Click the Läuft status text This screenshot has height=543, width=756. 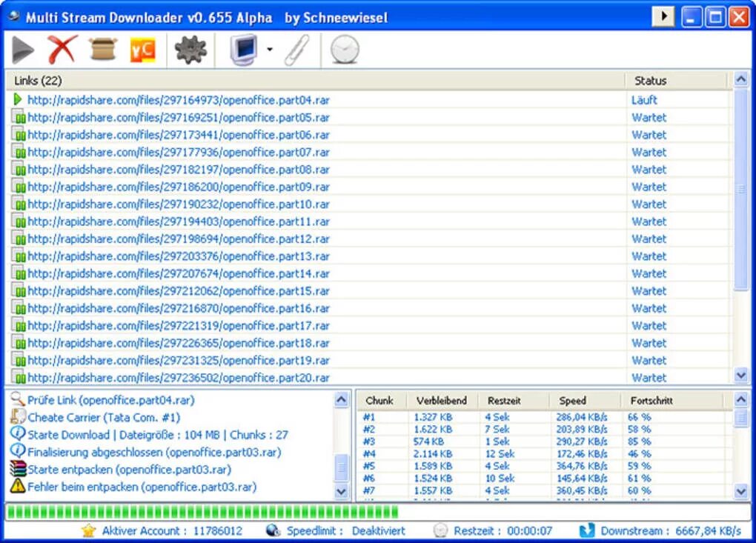click(x=644, y=100)
